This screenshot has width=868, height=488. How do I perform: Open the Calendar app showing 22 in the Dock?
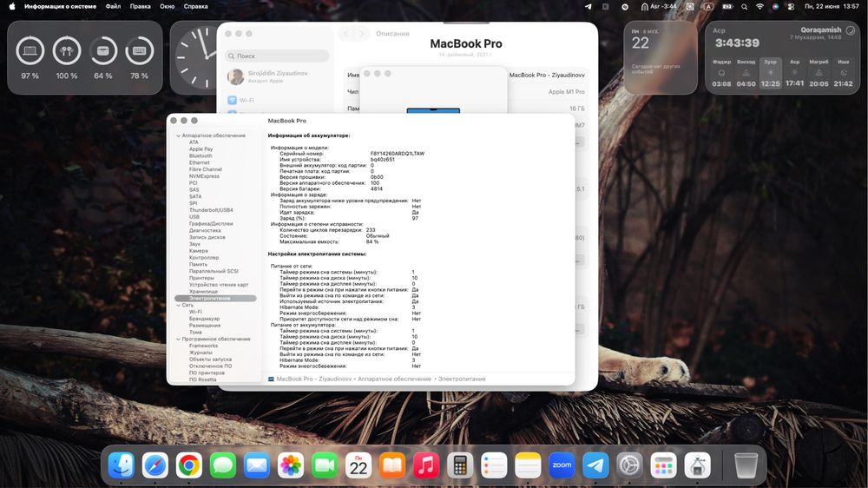tap(358, 465)
